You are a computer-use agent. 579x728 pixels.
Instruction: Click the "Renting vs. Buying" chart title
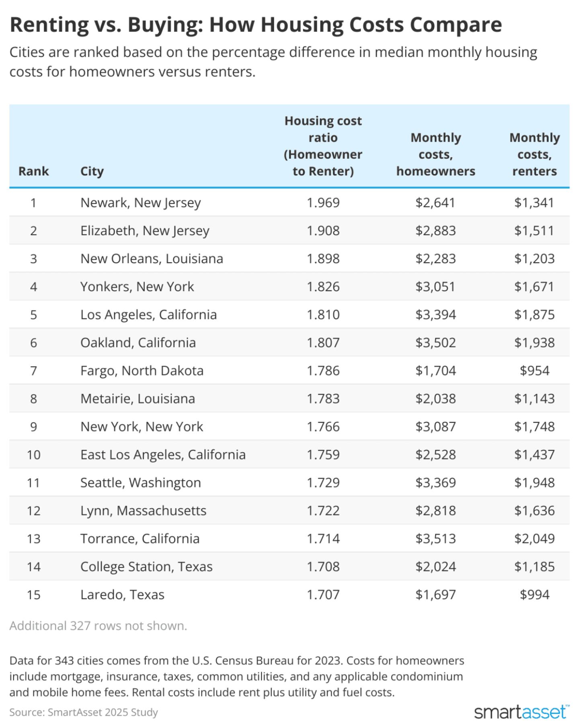[256, 25]
